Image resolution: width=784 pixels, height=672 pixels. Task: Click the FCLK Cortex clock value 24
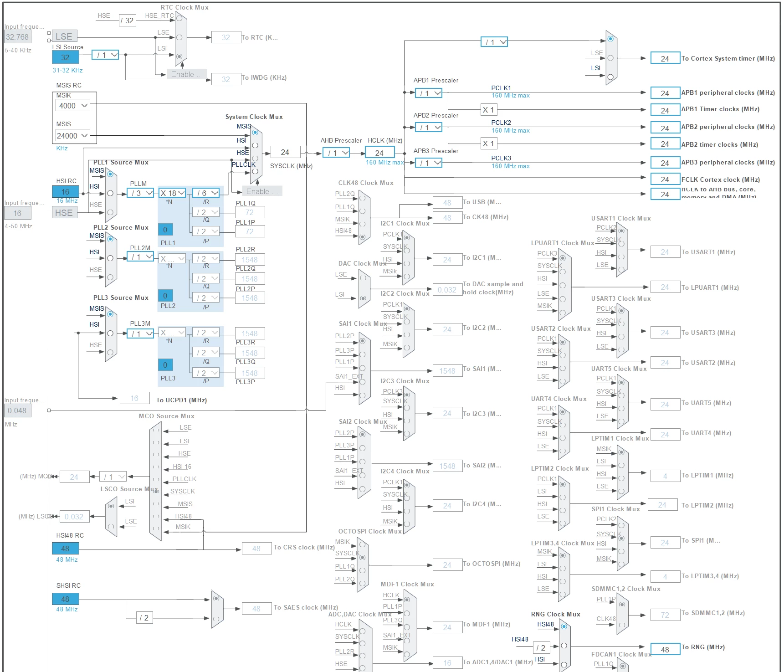coord(665,180)
